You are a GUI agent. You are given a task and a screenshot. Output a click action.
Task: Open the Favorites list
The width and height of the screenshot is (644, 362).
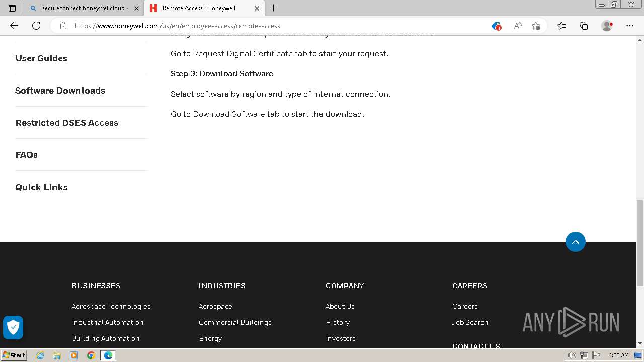561,26
